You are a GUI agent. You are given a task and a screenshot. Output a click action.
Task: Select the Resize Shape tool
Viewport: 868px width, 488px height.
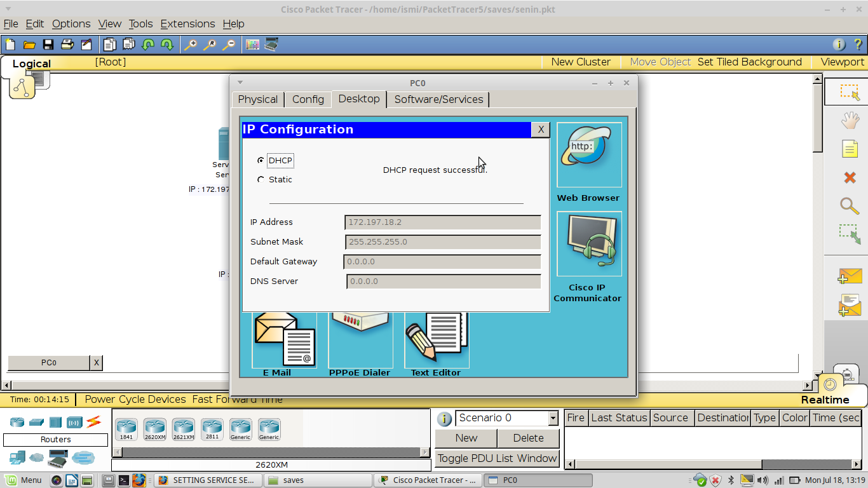coord(850,234)
